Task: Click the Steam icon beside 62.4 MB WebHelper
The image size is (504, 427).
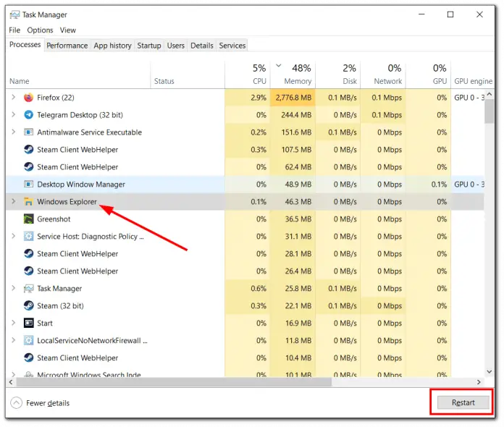Action: tap(29, 166)
